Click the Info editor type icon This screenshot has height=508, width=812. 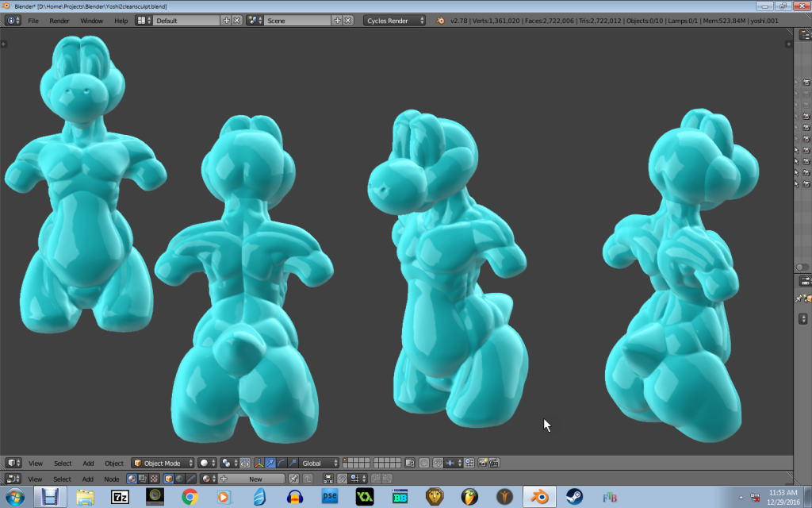click(13, 20)
